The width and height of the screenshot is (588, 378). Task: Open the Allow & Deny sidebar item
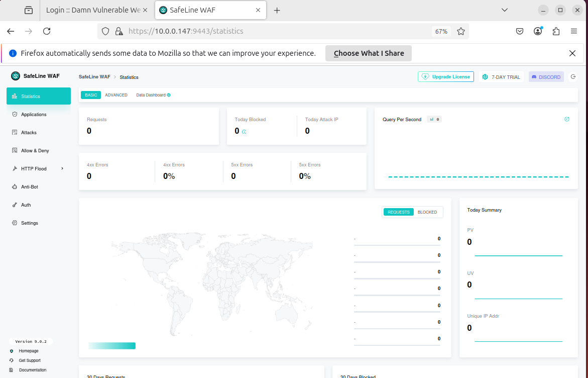pos(39,150)
